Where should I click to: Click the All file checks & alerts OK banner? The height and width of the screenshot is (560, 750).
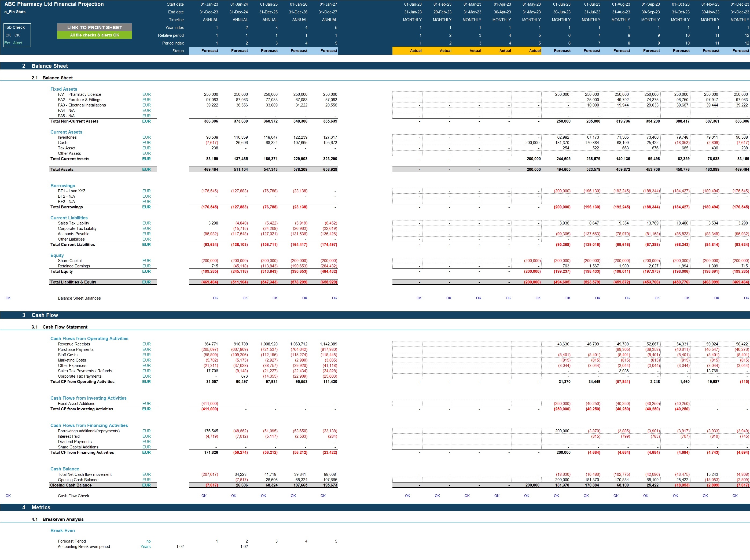[x=95, y=35]
